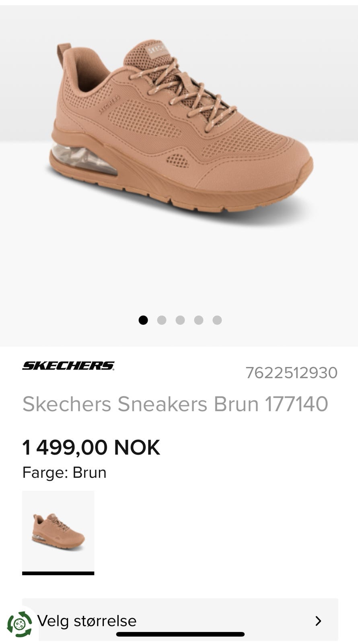
Task: Open the cookie settings icon
Action: coord(19,624)
